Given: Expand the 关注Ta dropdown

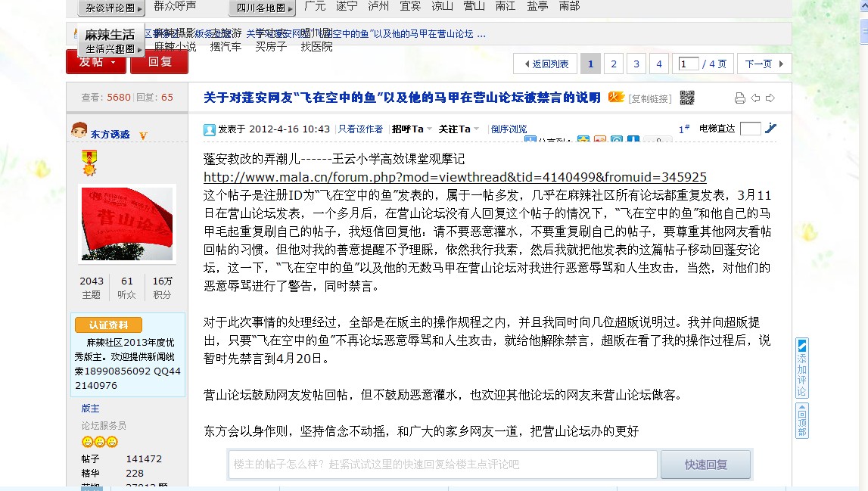Looking at the screenshot, I should pyautogui.click(x=459, y=129).
